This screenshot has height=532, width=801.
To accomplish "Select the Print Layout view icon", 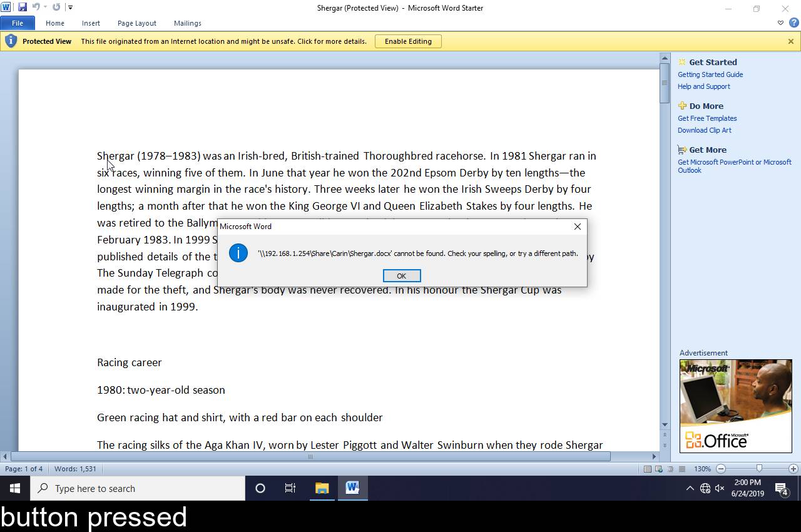I will point(648,469).
